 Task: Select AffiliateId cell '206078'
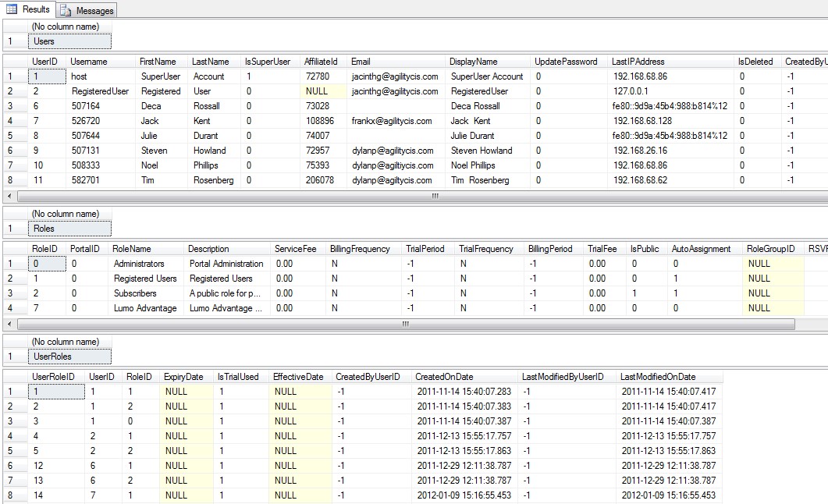click(x=324, y=180)
